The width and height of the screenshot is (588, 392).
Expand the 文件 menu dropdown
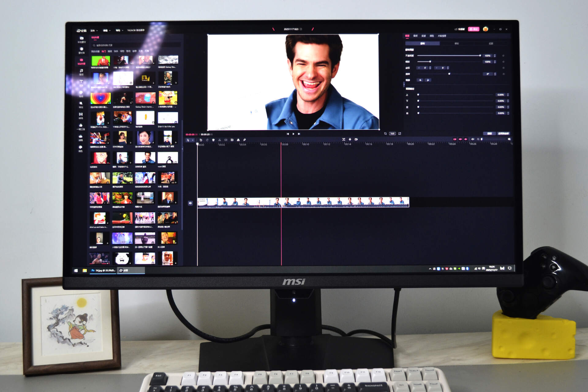[94, 31]
